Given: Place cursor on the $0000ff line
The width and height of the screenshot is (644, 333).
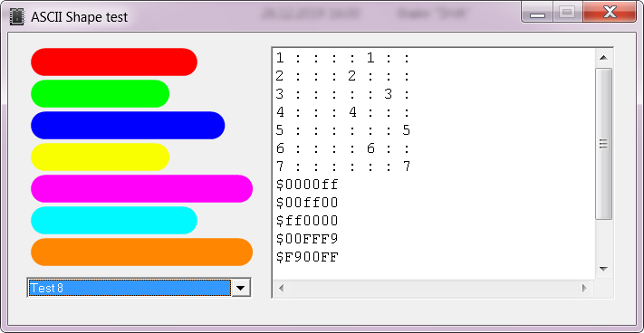Looking at the screenshot, I should 307,185.
